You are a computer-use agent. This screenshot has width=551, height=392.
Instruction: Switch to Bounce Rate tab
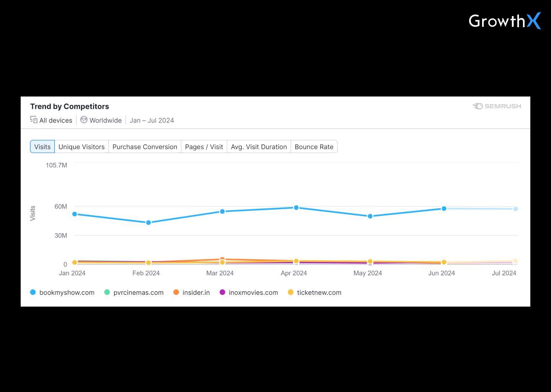(314, 147)
